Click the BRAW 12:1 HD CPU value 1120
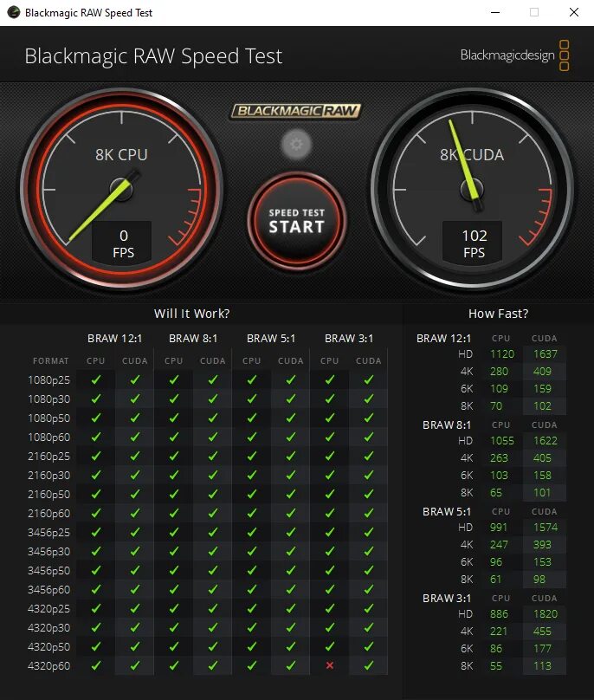This screenshot has height=700, width=594. pyautogui.click(x=502, y=354)
